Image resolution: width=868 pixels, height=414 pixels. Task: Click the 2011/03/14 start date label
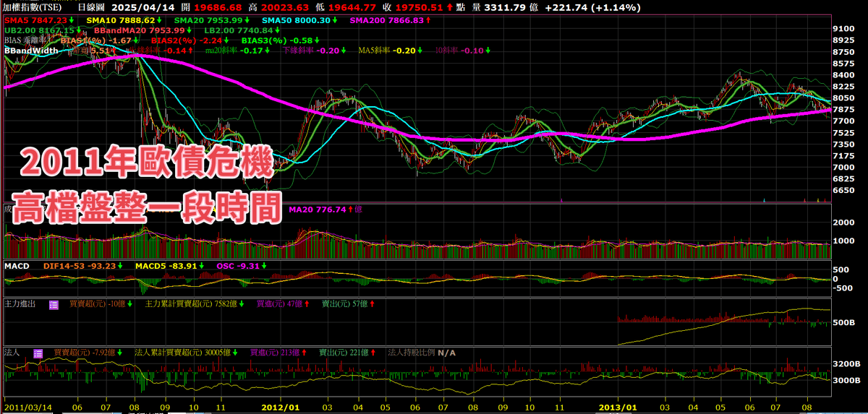28,407
